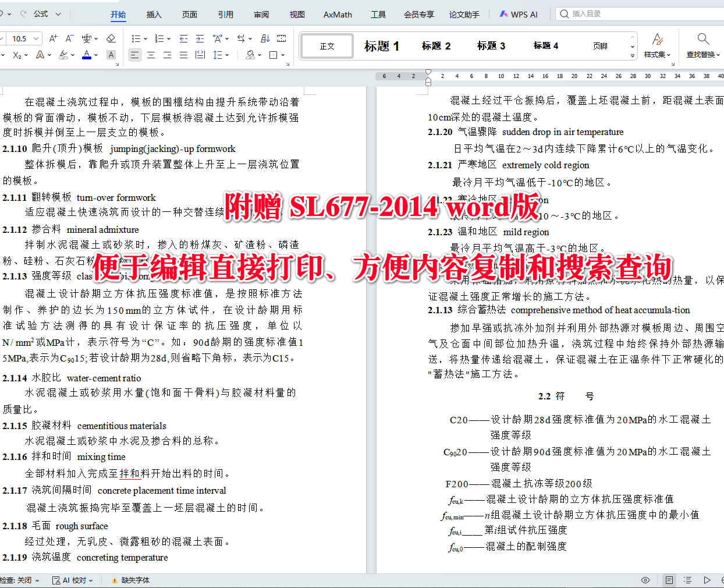
Task: Expand the line spacing dropdown arrow
Action: click(227, 55)
